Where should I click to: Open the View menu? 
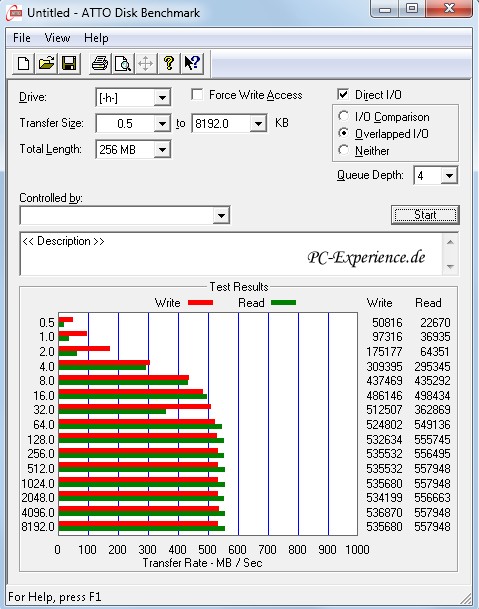click(57, 38)
